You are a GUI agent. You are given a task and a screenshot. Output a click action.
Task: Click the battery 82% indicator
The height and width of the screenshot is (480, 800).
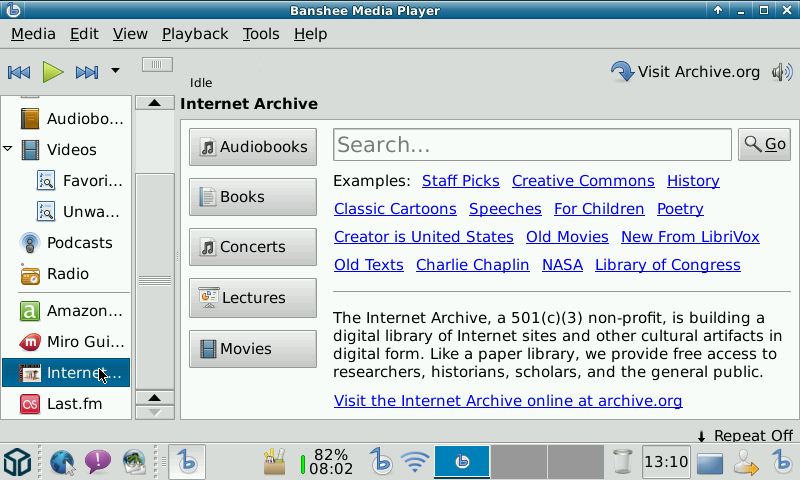coord(326,462)
